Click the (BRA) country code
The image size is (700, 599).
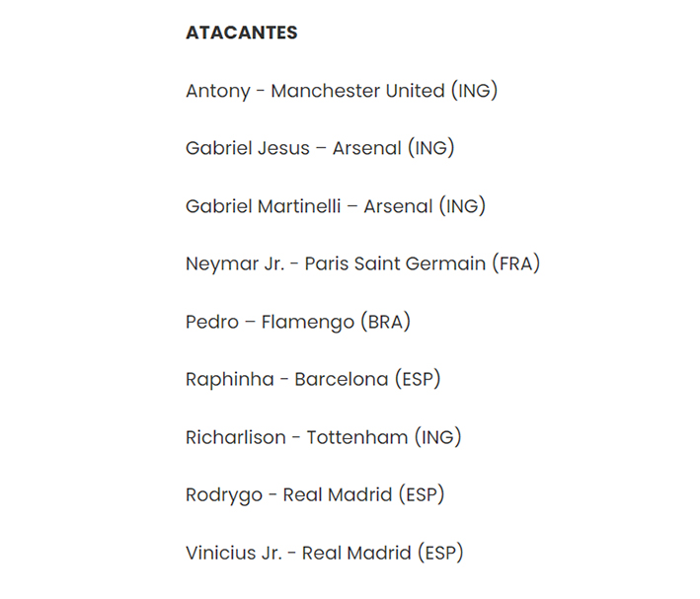pyautogui.click(x=385, y=322)
